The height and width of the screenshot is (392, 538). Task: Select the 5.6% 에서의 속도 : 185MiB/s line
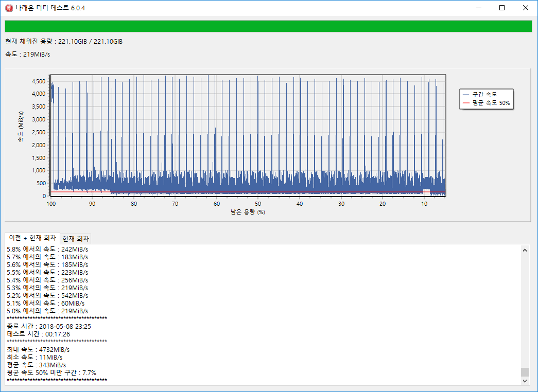coord(47,265)
